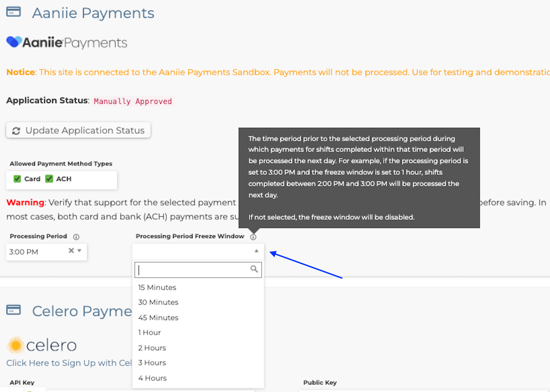Open the Processing Period dropdown arrow
Screen dimensions: 550x392
[79, 250]
